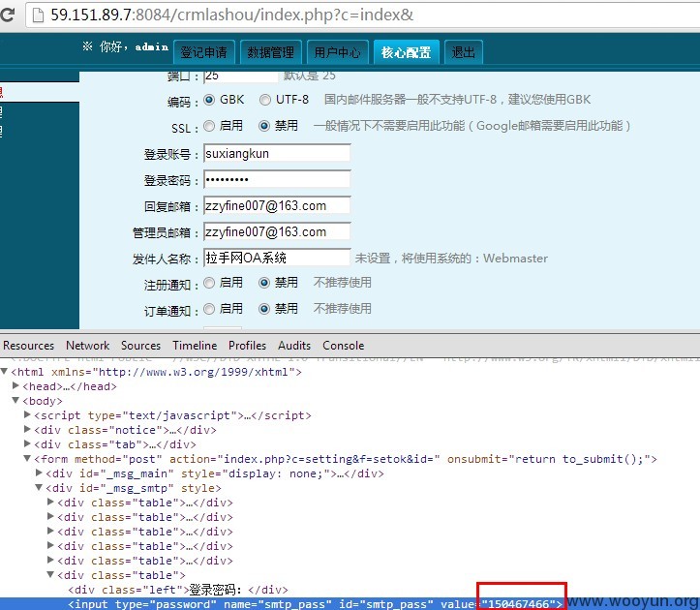700x610 pixels.
Task: Click the 管理员邮箱 email field
Action: 277,231
